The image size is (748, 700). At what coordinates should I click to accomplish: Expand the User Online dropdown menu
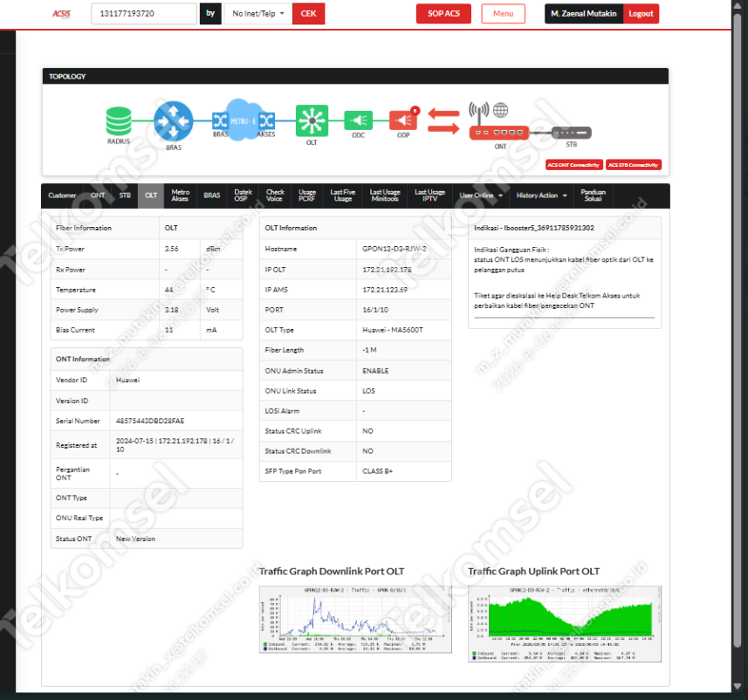481,196
